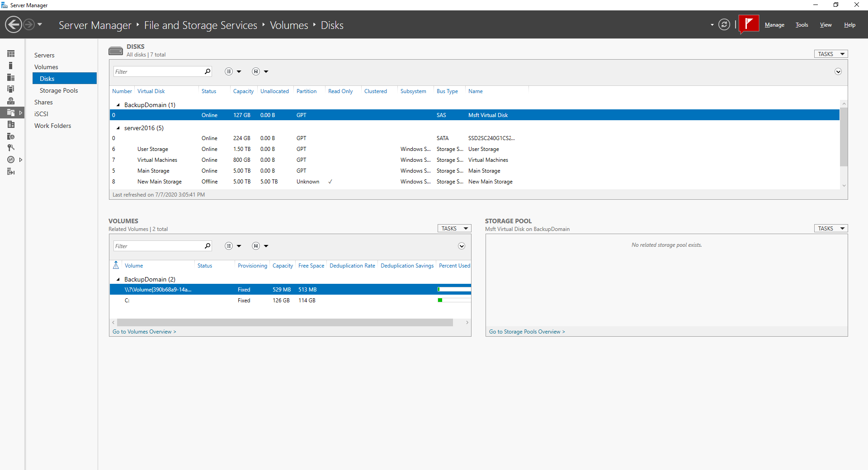
Task: Open the View menu
Action: 826,25
